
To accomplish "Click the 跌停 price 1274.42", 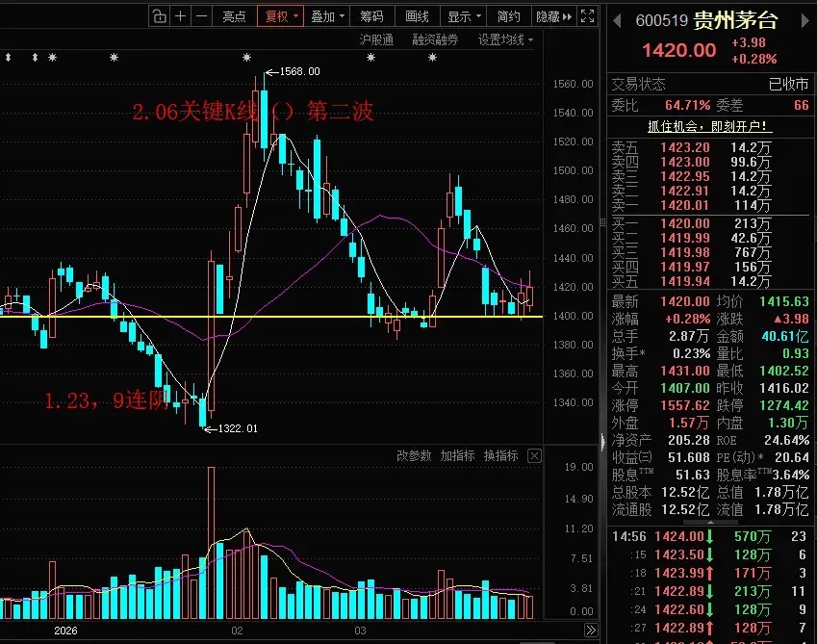I will click(x=784, y=405).
